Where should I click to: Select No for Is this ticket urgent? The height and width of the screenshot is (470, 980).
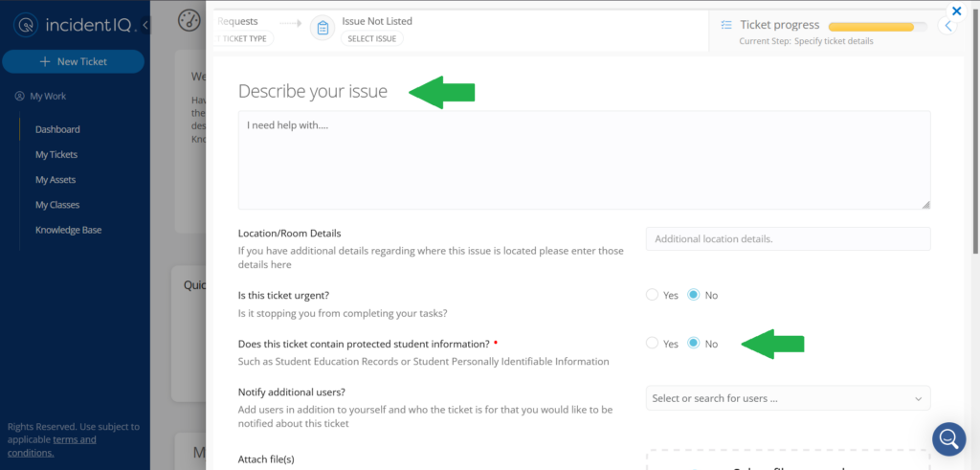tap(693, 295)
